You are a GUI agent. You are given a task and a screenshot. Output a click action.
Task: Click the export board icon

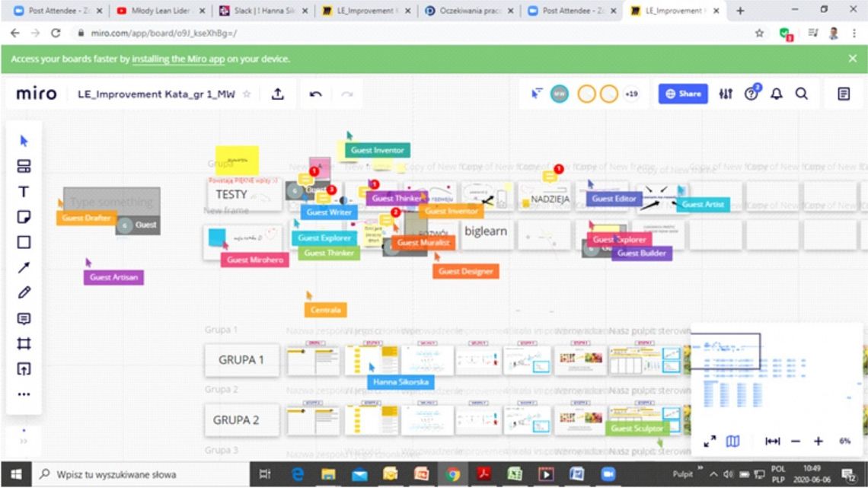[278, 94]
